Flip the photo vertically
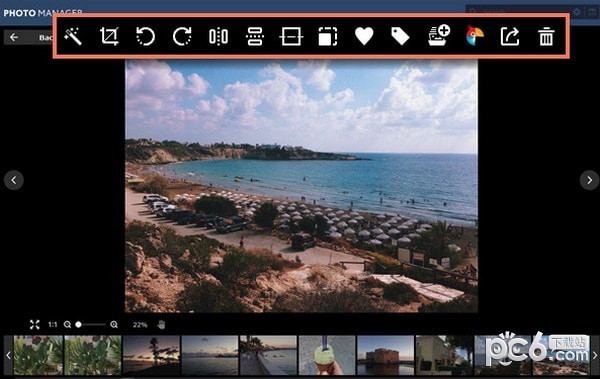Viewport: 600px width, 379px height. pos(255,37)
